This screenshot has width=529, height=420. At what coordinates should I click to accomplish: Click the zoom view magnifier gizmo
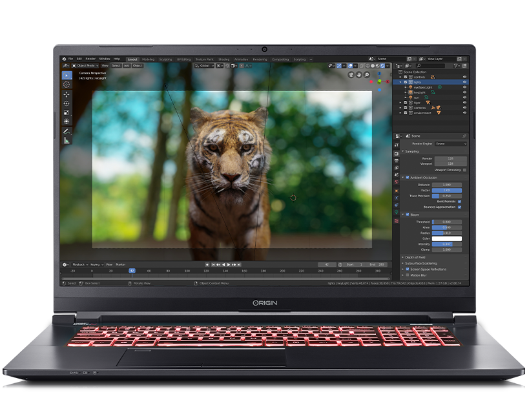point(367,75)
